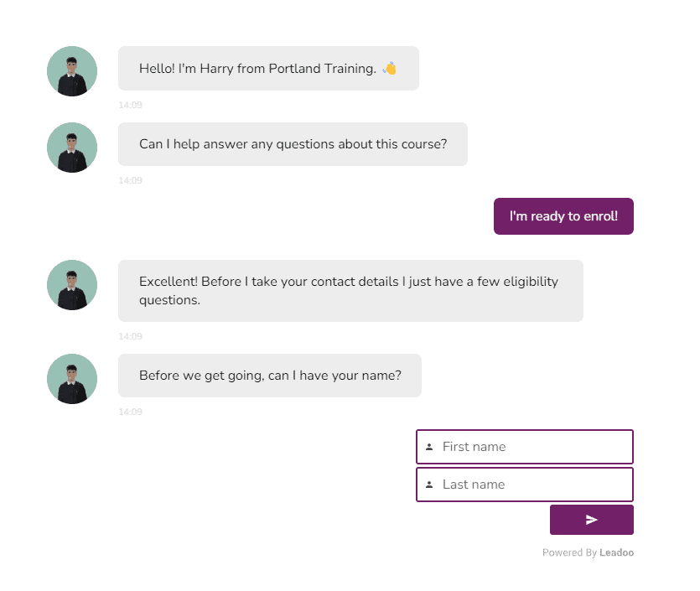
Task: Click the "I'm ready to enrol!" reply bubble
Action: click(x=563, y=216)
